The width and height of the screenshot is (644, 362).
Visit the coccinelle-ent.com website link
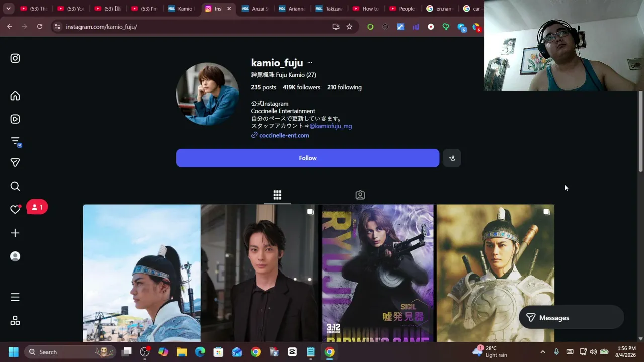pyautogui.click(x=284, y=135)
